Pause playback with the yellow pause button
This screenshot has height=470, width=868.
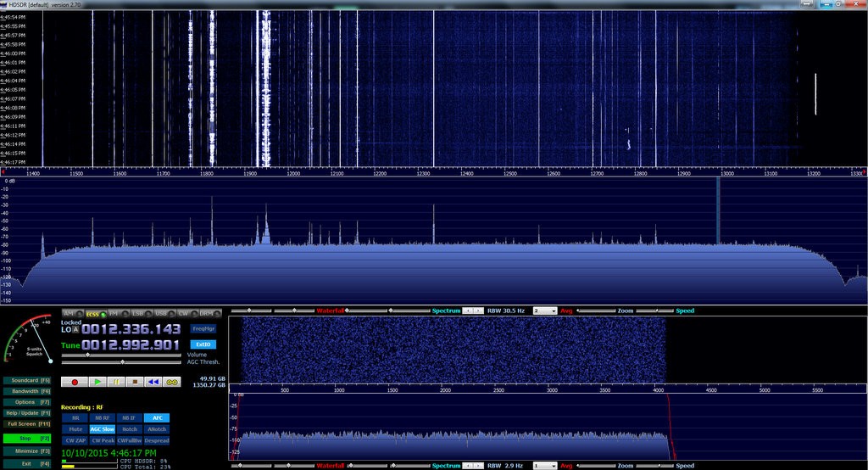pos(116,382)
